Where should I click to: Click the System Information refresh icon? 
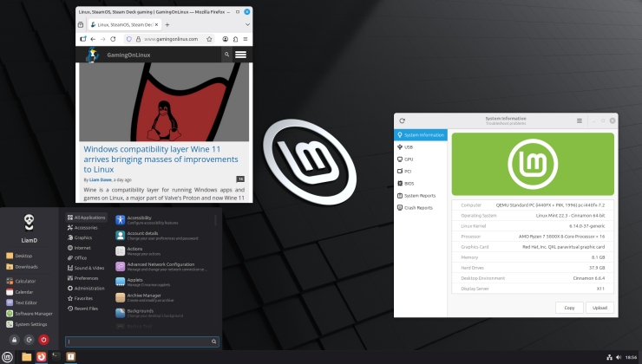[403, 120]
